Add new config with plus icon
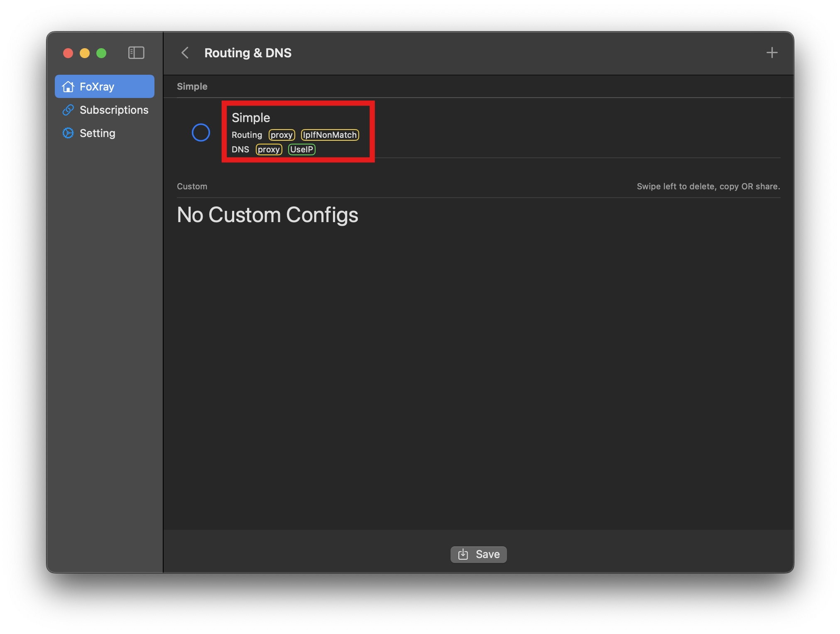 (x=771, y=53)
